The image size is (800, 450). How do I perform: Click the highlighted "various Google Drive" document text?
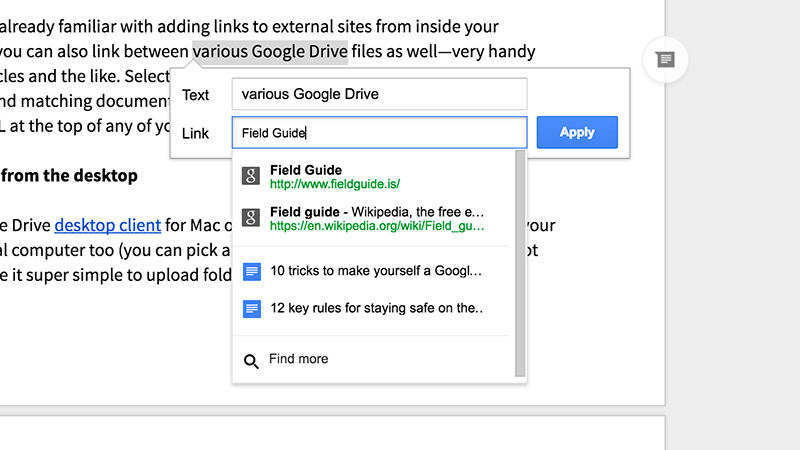coord(270,52)
